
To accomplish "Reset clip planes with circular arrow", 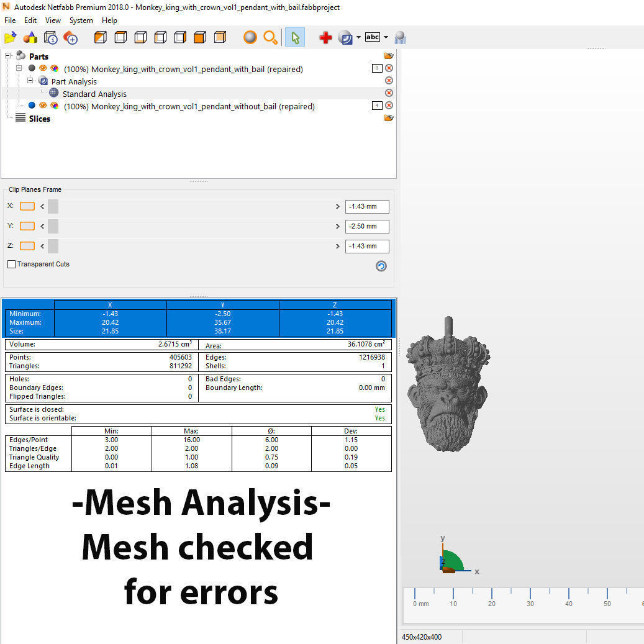I will click(x=381, y=266).
